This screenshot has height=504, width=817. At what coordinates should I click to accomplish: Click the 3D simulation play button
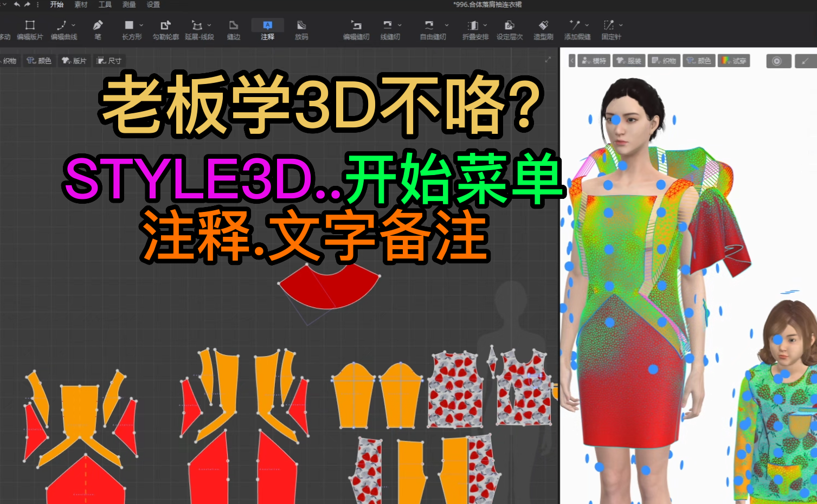pyautogui.click(x=778, y=61)
